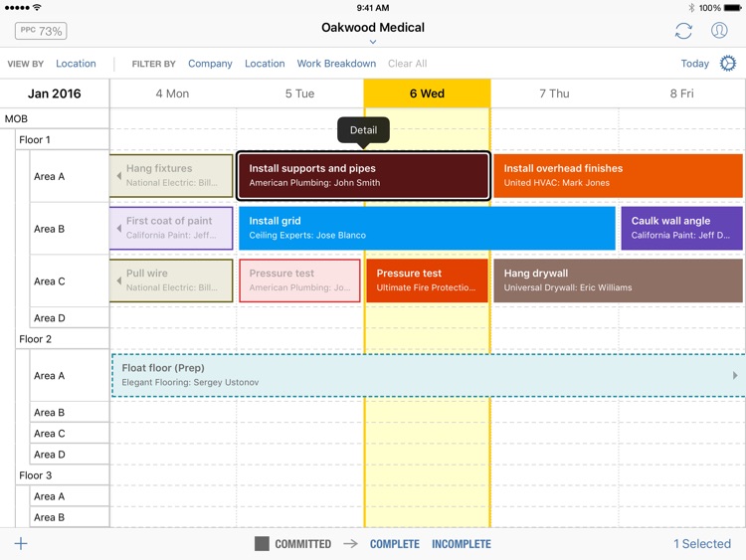Image resolution: width=746 pixels, height=560 pixels.
Task: Mark task as INCOMPLETE
Action: coord(461,544)
